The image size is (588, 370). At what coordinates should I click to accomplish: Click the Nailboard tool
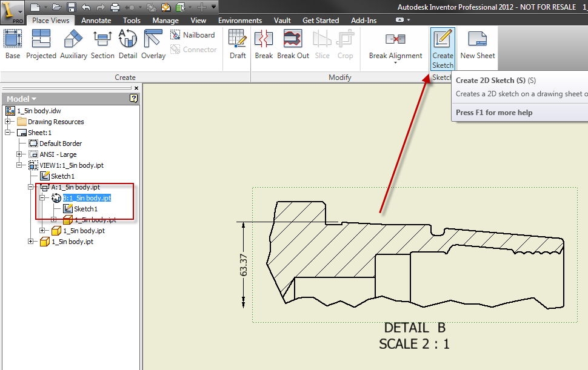coord(193,35)
